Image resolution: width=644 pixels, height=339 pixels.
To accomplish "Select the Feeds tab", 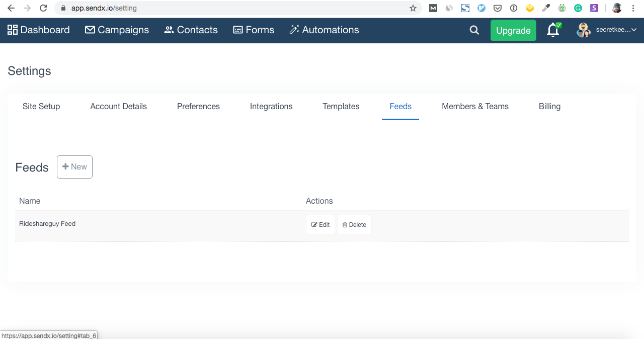I will click(x=400, y=107).
